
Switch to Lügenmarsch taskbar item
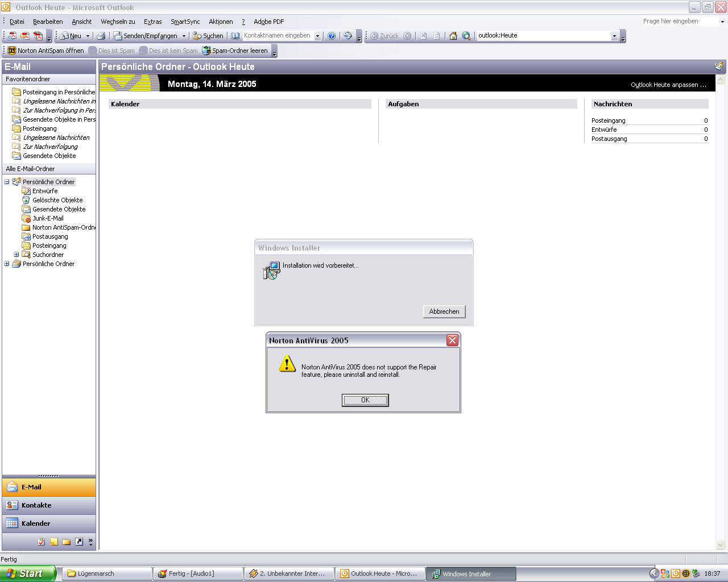pyautogui.click(x=107, y=573)
